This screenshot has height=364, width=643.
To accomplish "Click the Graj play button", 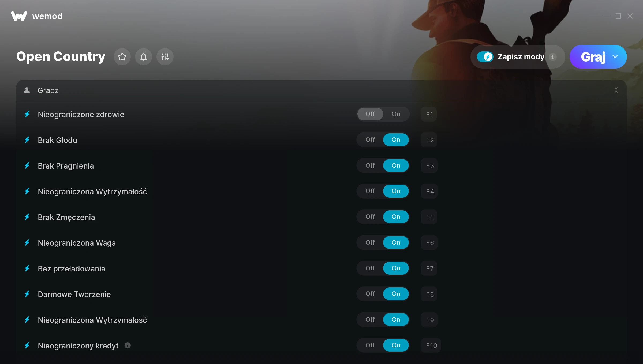I will click(593, 57).
